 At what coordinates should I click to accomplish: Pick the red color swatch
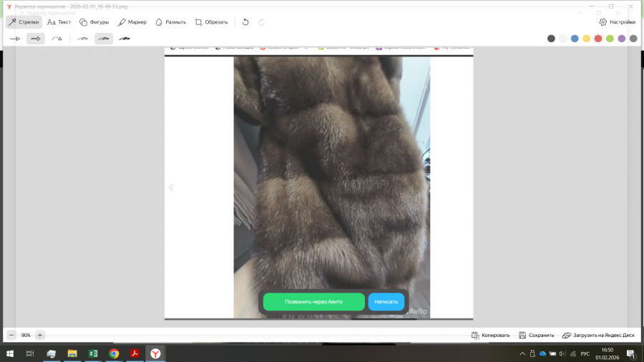[598, 39]
